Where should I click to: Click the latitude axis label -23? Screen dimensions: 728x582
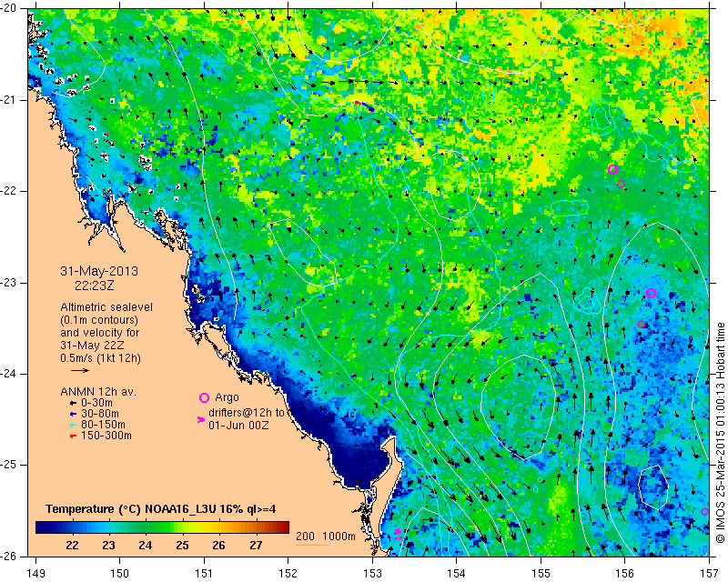coord(8,283)
